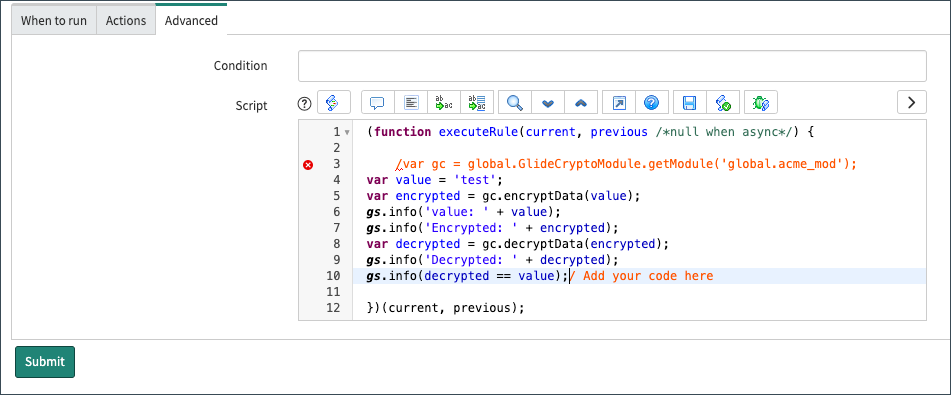The height and width of the screenshot is (395, 951).
Task: Click the executeRule function declaration line
Action: (590, 132)
